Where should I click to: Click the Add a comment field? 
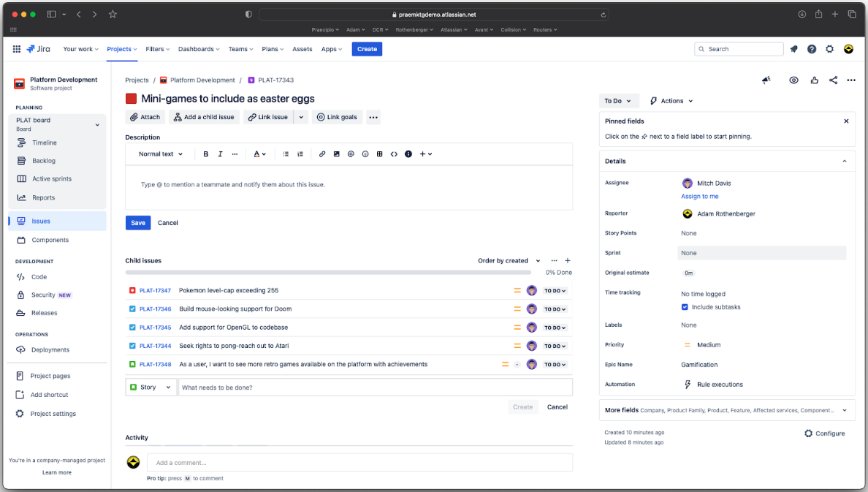click(x=359, y=463)
